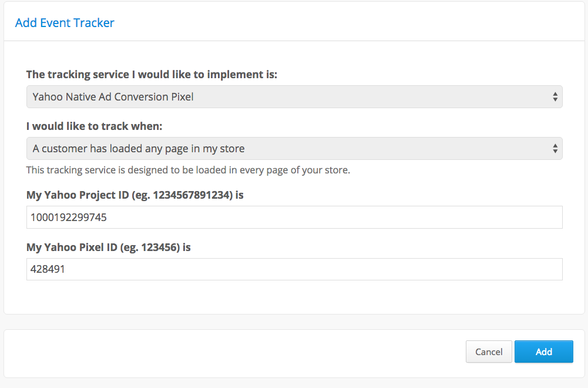Select the 'A customer has loaded any page' text

click(x=139, y=149)
